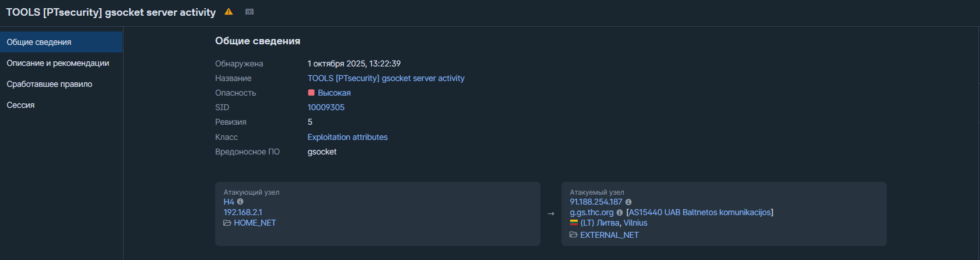Screen dimensions: 980x260
Task: Click info icon next to g.gs.thc.org
Action: [620, 213]
